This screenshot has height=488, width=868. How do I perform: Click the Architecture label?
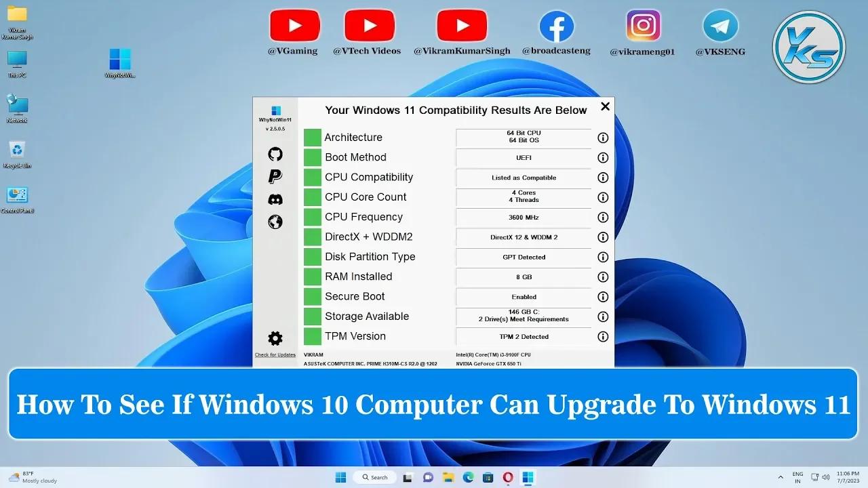[353, 138]
